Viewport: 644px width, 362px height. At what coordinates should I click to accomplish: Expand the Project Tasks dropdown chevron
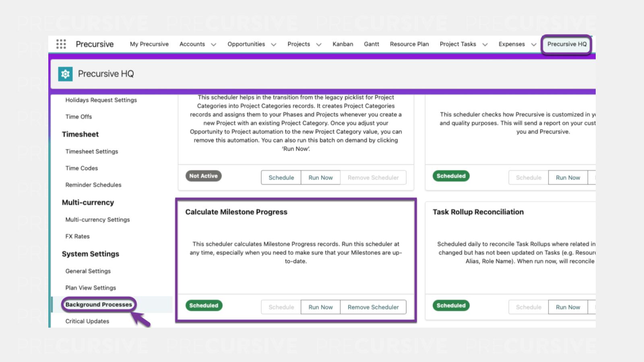tap(485, 45)
